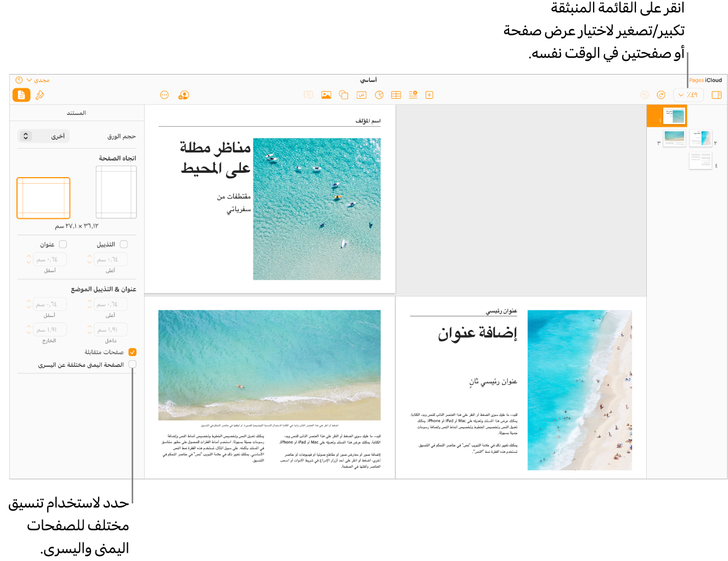Uncheck the صفحات متقابلة checkbox

(132, 352)
